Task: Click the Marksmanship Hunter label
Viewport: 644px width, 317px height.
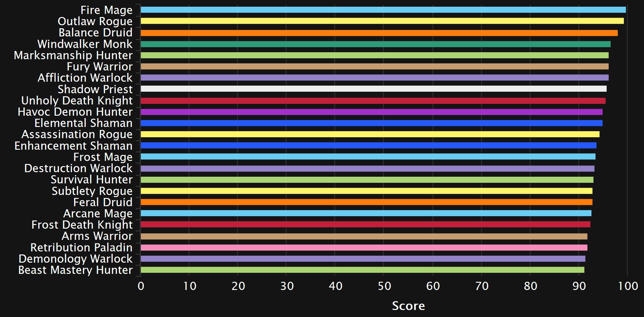Action: click(x=73, y=56)
